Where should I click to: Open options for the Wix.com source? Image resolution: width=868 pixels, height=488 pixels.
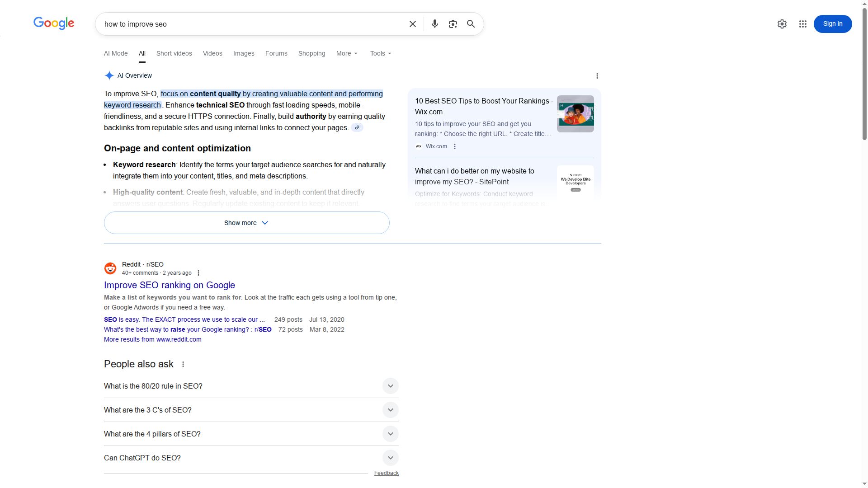coord(455,146)
